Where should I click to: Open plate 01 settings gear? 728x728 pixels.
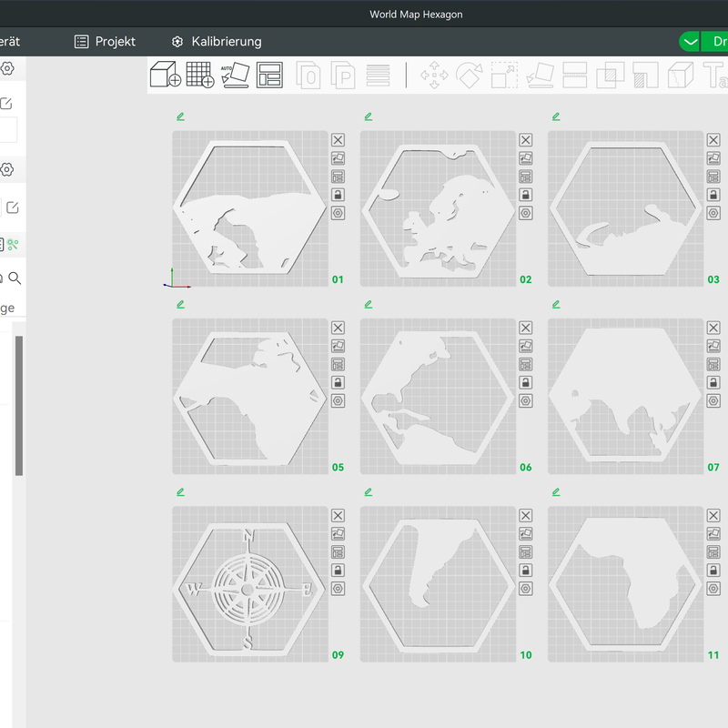[338, 213]
